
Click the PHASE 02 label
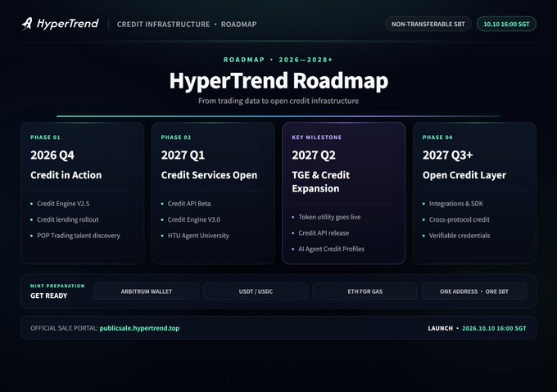(176, 137)
